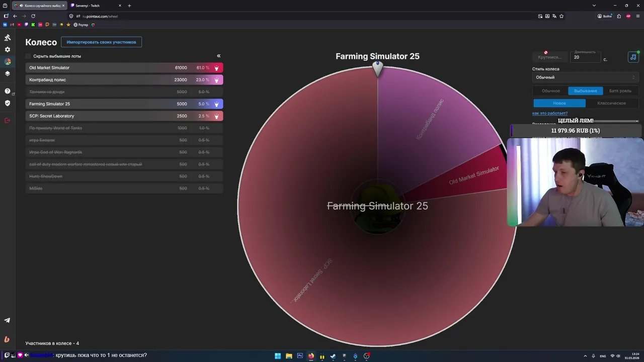Open the Стиль колеса dropdown
644x362 pixels.
pyautogui.click(x=585, y=77)
